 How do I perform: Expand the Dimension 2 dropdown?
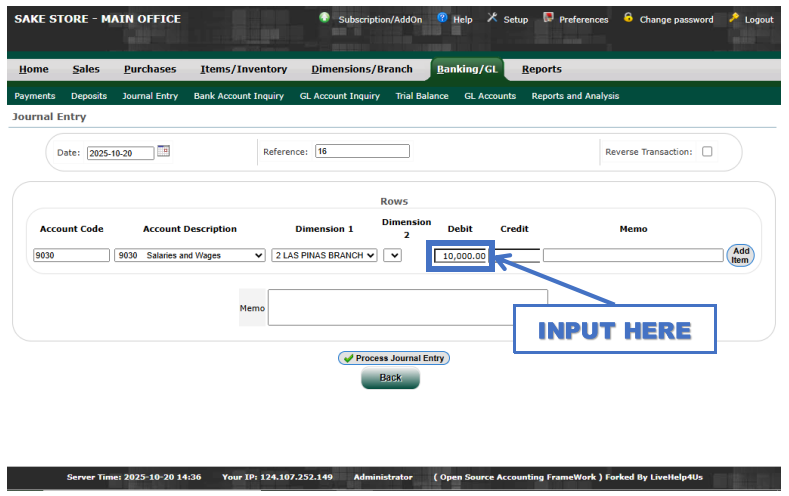tap(392, 256)
